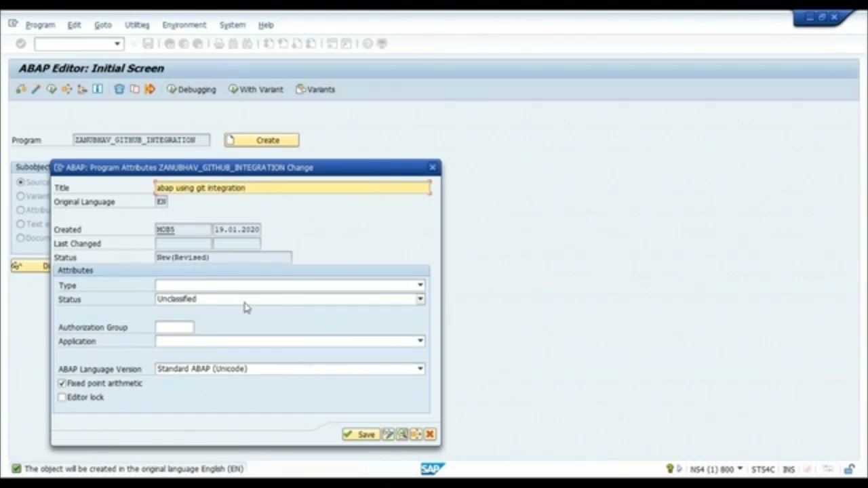Viewport: 868px width, 488px height.
Task: Expand the command field dropdown arrow
Action: click(117, 44)
